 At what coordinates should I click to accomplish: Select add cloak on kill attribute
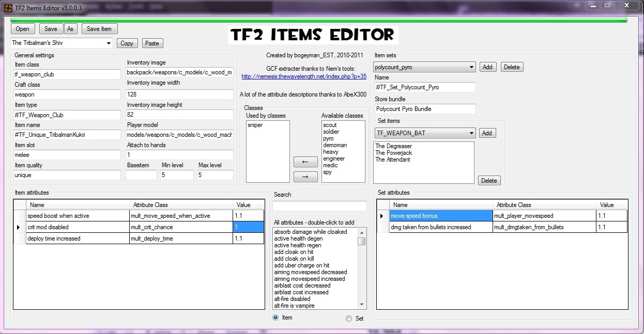click(294, 259)
